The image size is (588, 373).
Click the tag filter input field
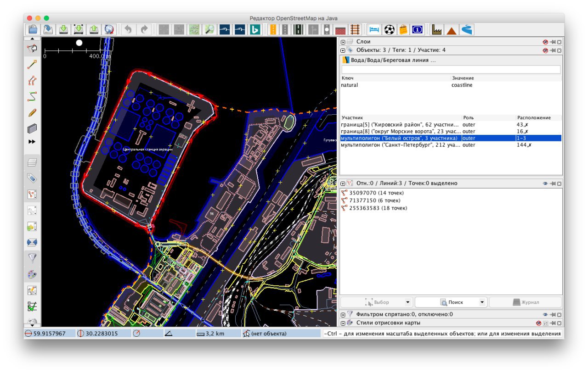[x=451, y=69]
